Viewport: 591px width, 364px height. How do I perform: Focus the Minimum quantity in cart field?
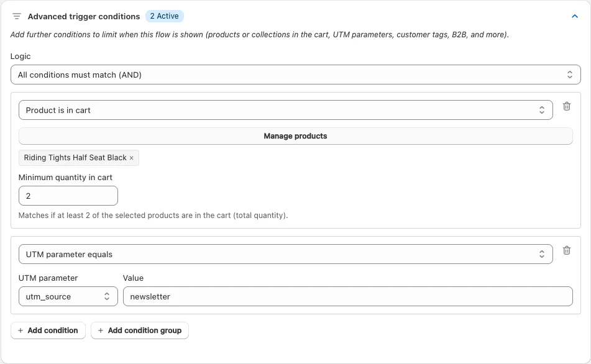(68, 196)
